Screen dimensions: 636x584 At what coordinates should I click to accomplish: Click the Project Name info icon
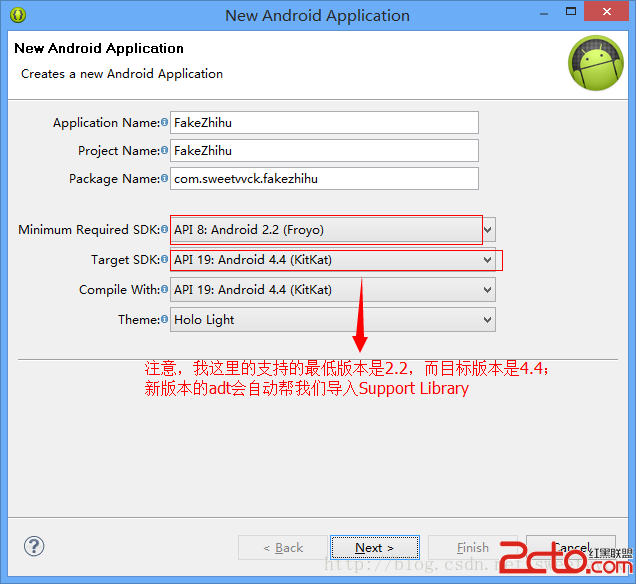[x=164, y=150]
